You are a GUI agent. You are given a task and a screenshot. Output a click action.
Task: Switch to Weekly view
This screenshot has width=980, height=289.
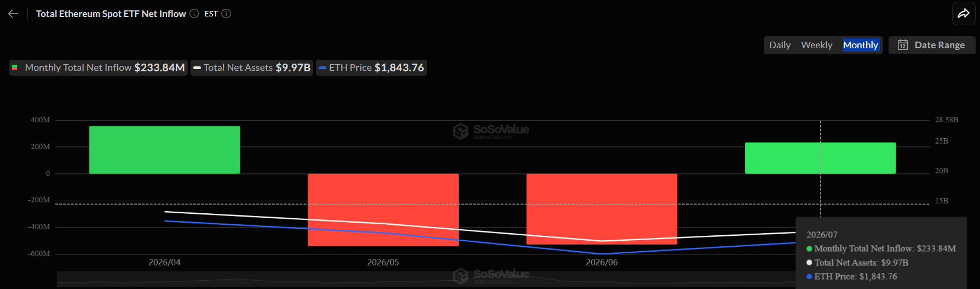point(816,45)
